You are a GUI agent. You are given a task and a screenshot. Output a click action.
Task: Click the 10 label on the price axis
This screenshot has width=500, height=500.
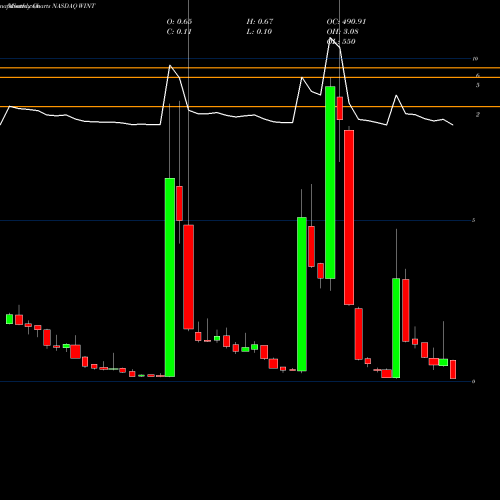click(x=475, y=59)
